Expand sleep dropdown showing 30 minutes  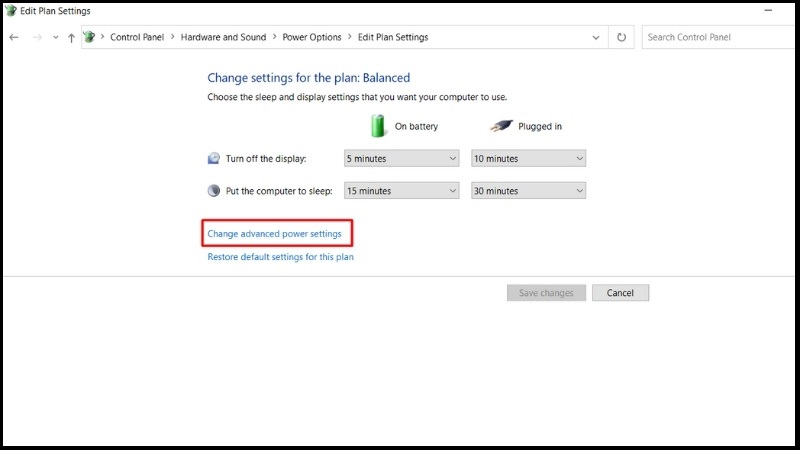click(x=528, y=191)
